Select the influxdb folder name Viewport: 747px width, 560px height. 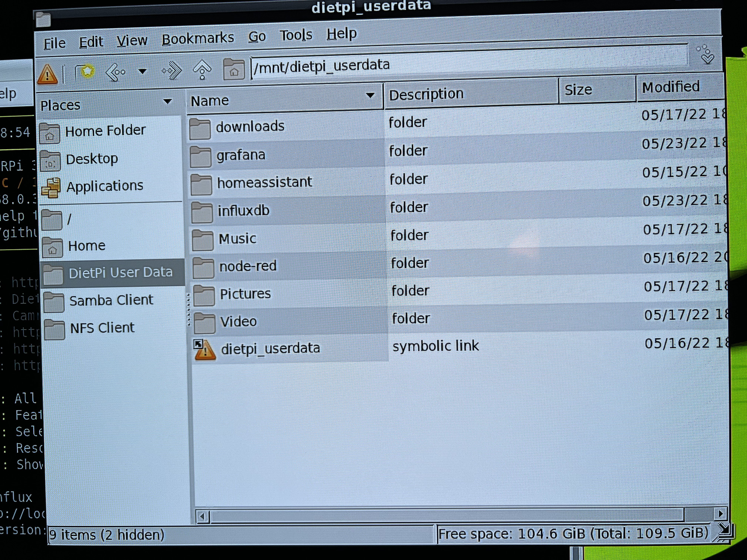click(243, 210)
